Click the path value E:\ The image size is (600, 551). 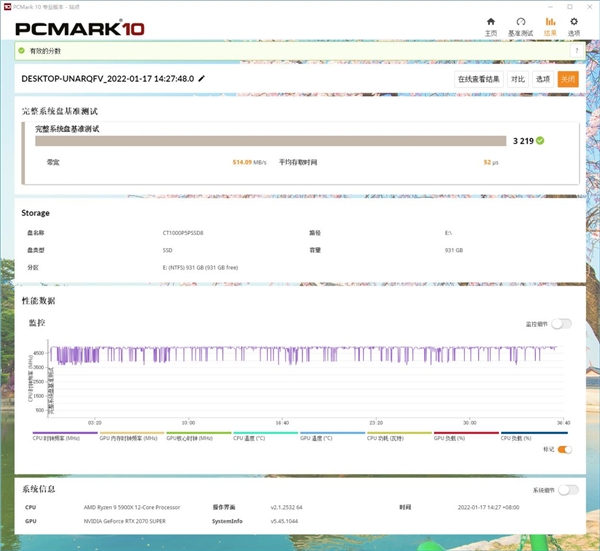click(448, 233)
